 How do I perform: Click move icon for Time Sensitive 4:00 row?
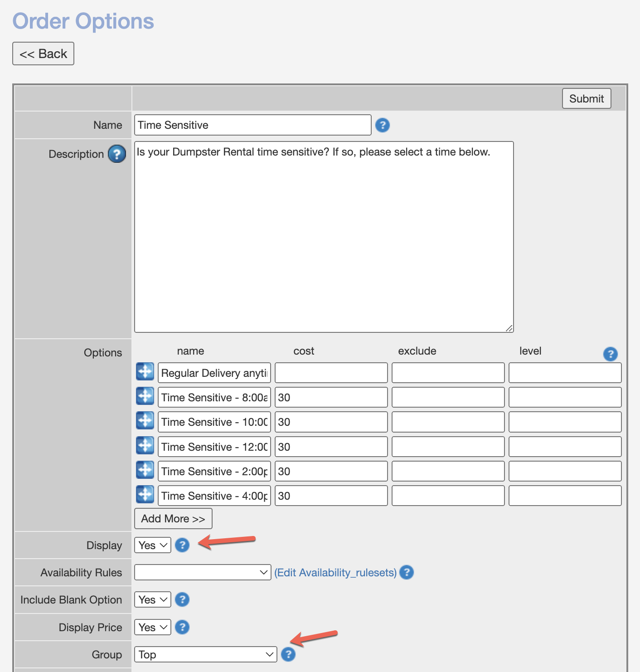(x=145, y=495)
